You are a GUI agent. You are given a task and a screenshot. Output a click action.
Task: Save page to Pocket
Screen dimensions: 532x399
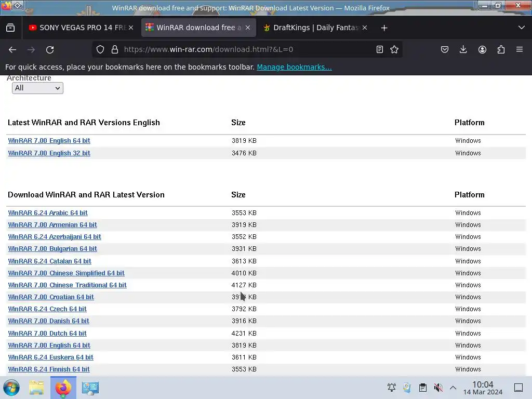click(x=445, y=49)
